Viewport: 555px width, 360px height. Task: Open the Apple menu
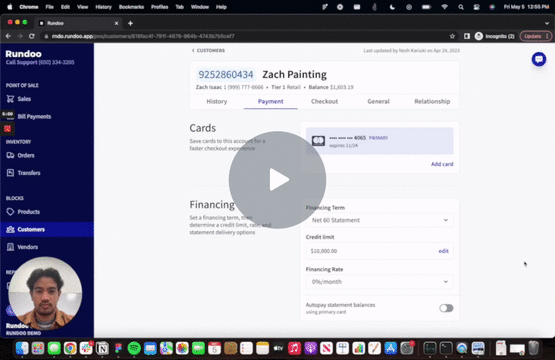tap(10, 7)
